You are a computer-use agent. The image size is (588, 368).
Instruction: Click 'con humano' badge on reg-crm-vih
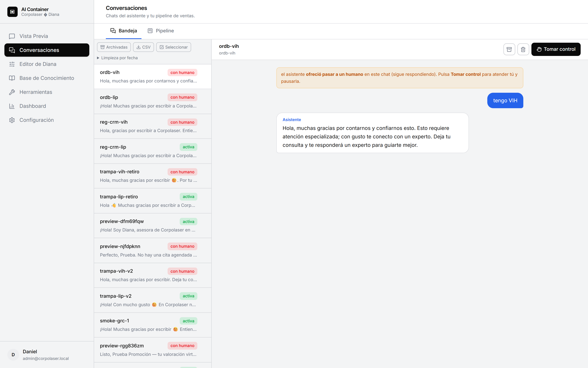pyautogui.click(x=182, y=122)
